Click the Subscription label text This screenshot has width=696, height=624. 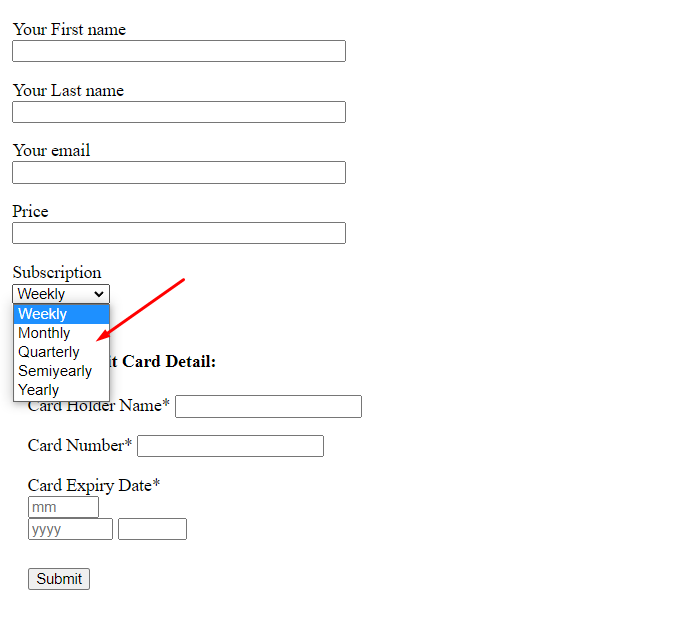tap(57, 273)
